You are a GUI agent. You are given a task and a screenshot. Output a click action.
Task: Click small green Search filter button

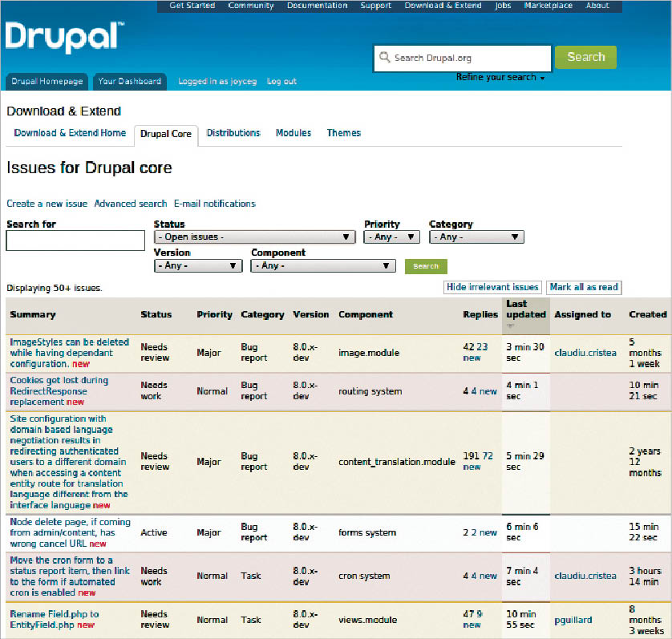click(x=426, y=266)
